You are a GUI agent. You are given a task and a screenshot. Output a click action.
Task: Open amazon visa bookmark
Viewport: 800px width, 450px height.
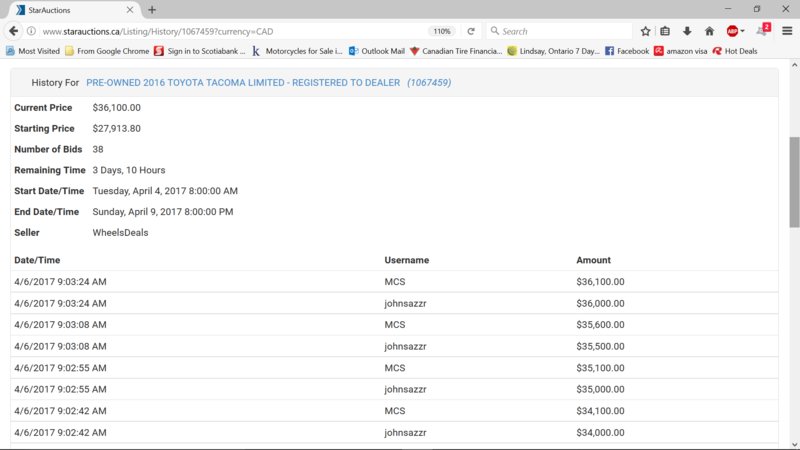[681, 51]
